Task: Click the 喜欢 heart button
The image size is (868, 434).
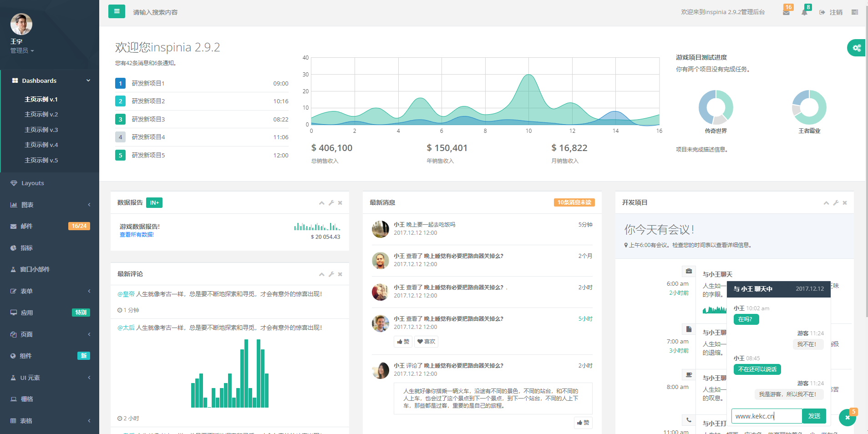Action: click(426, 342)
